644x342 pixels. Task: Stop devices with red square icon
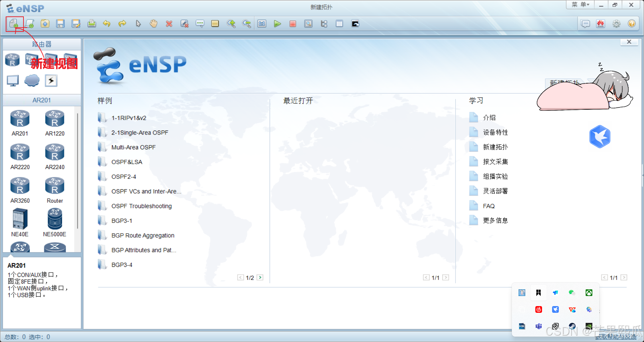coord(293,23)
